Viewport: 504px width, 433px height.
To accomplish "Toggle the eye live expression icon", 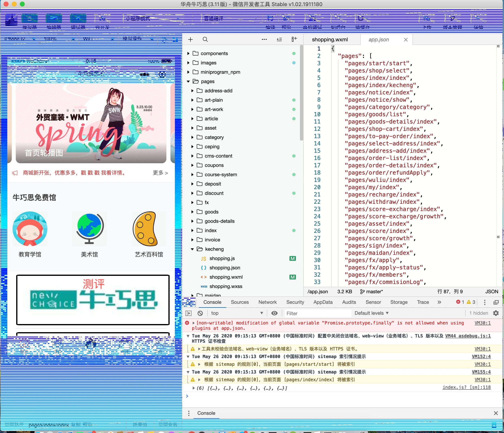I will 274,313.
